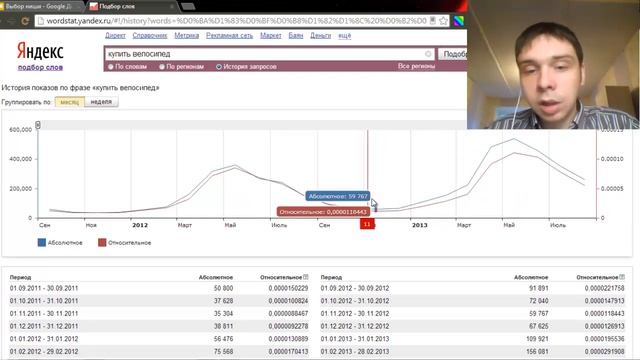Viewport: 640px width, 360px height.
Task: Click the row '01.02.2013 - 28.02.2013'
Action: click(473, 351)
